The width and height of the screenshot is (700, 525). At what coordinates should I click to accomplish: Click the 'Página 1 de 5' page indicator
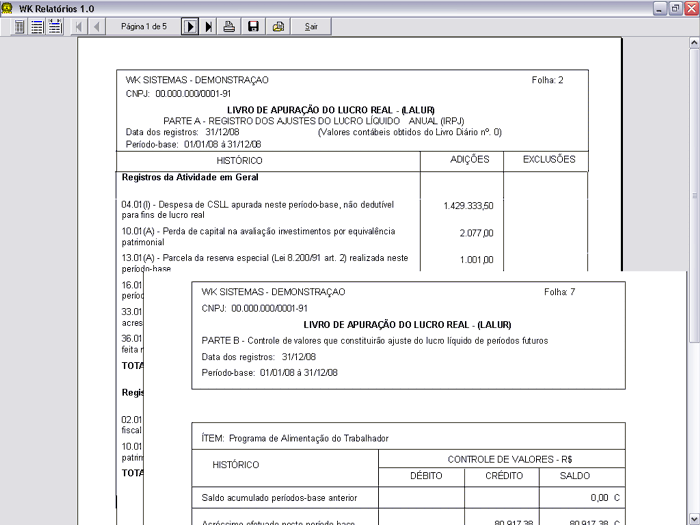(143, 27)
